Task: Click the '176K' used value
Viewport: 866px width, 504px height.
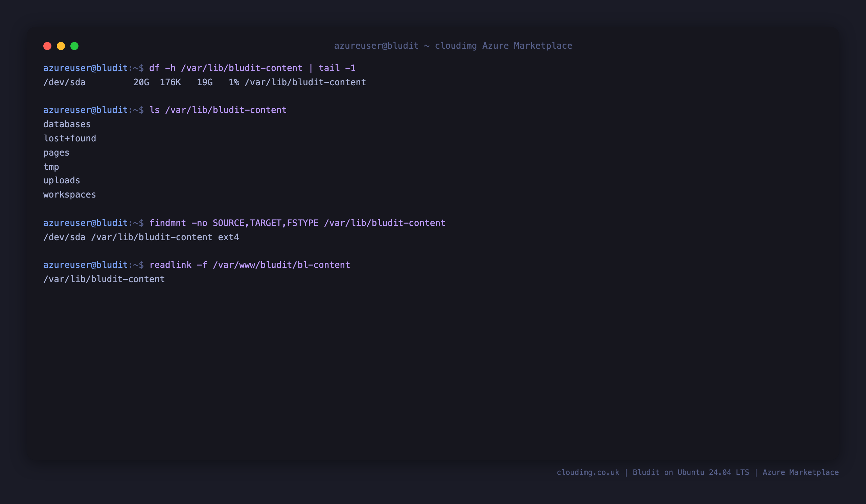Action: (x=170, y=83)
